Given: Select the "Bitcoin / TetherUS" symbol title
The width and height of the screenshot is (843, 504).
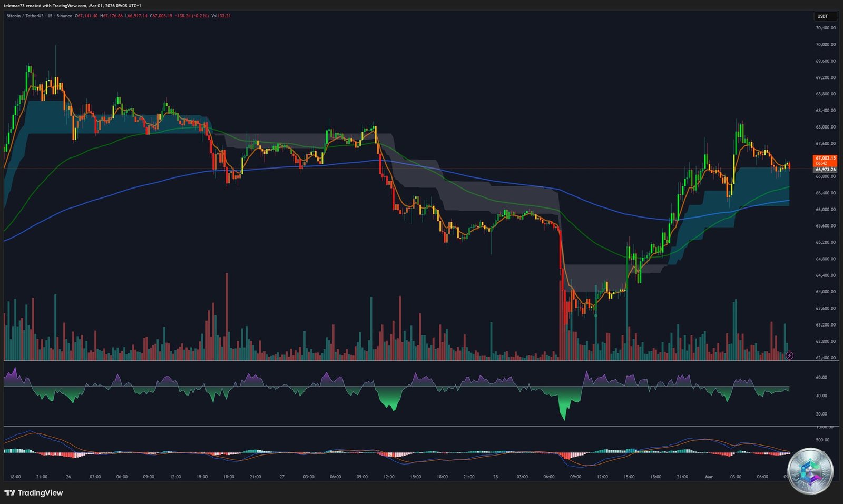Looking at the screenshot, I should click(x=24, y=16).
